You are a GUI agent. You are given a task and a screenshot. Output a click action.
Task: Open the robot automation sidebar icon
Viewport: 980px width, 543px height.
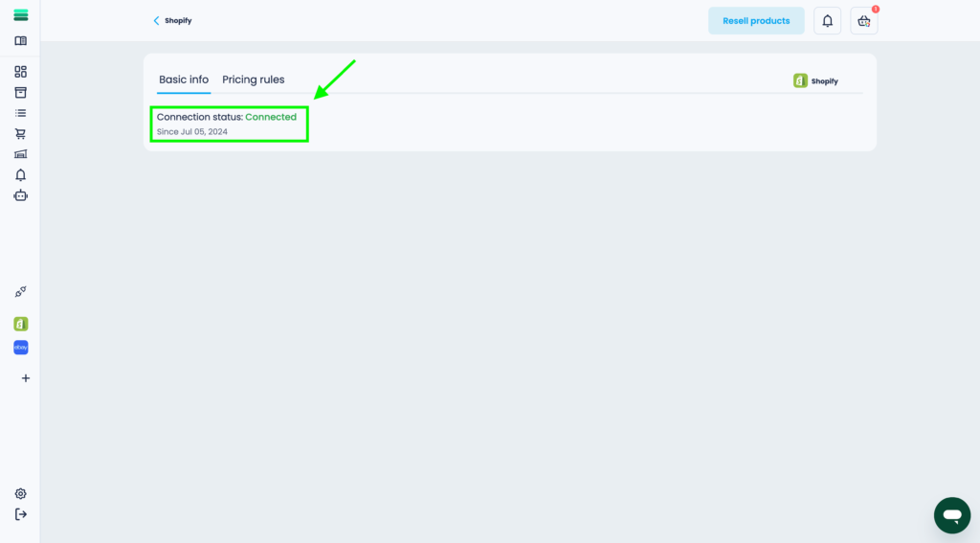20,195
